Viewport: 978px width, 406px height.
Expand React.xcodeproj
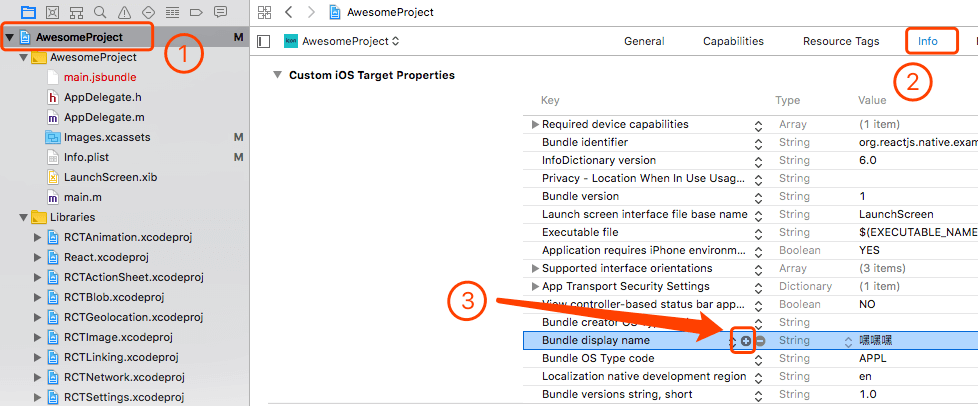[x=37, y=257]
